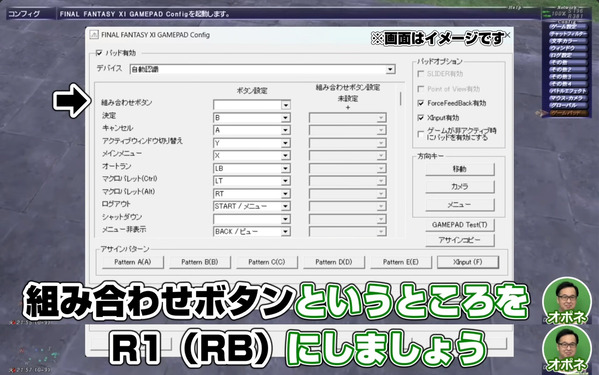Open the キャンセル button dropdown showing A

pos(252,130)
